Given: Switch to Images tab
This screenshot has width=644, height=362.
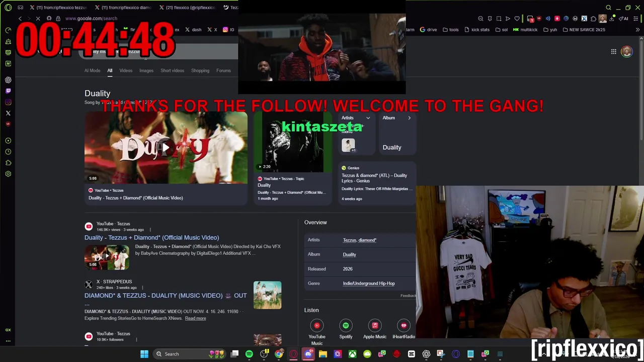Looking at the screenshot, I should point(146,70).
